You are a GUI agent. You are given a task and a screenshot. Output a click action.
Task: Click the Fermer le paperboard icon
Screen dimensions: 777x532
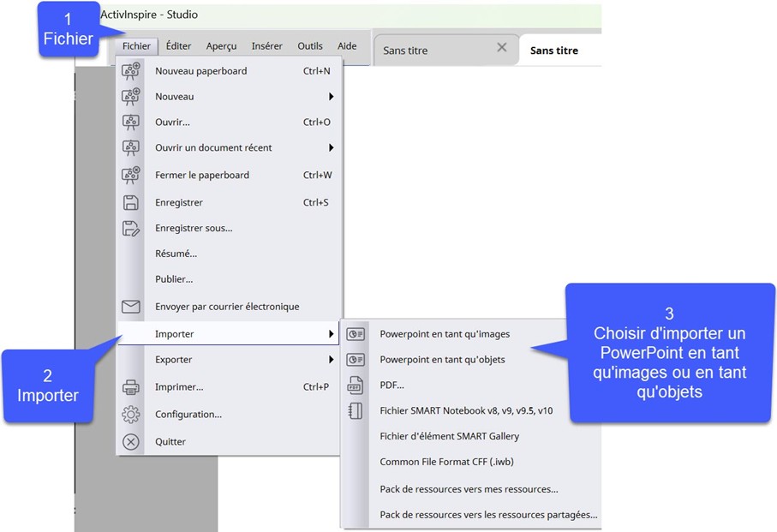pos(131,175)
